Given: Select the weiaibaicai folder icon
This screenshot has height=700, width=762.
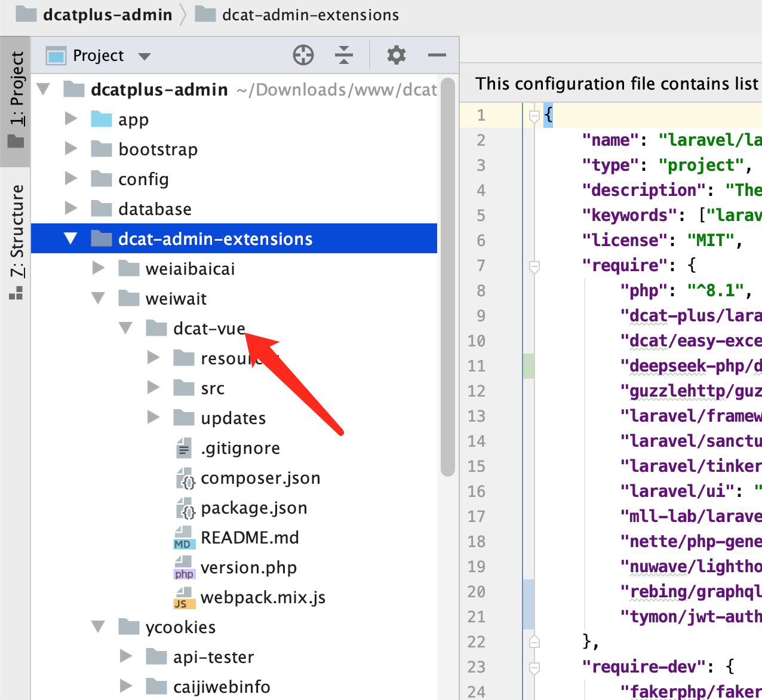Looking at the screenshot, I should point(129,268).
